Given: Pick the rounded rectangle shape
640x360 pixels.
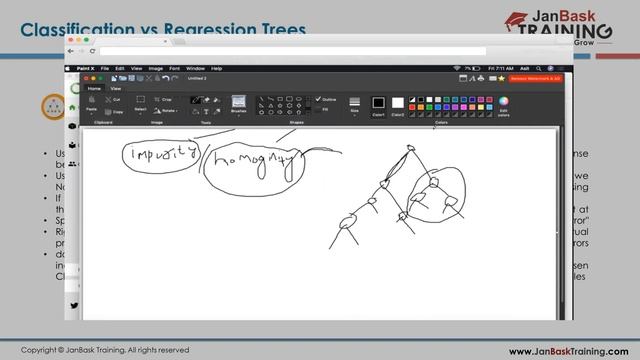Looking at the screenshot, I should [289, 99].
